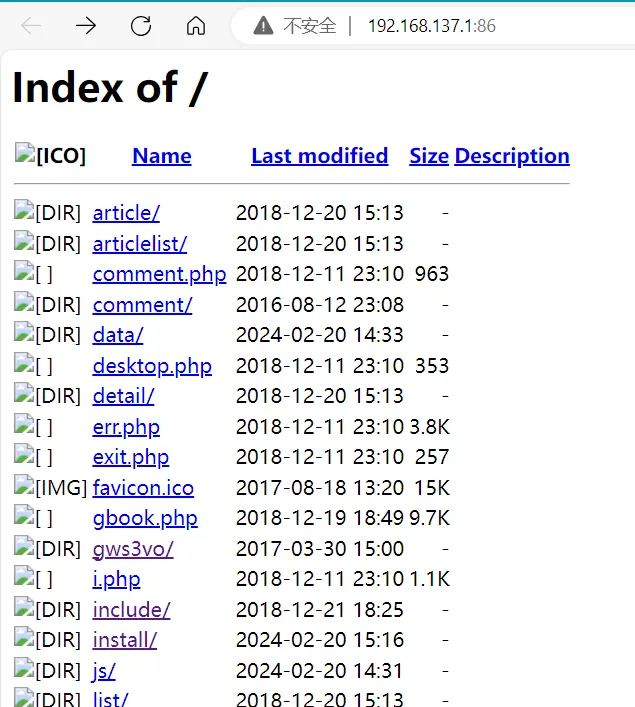Image resolution: width=635 pixels, height=707 pixels.
Task: Open the comment.php file
Action: pyautogui.click(x=159, y=274)
